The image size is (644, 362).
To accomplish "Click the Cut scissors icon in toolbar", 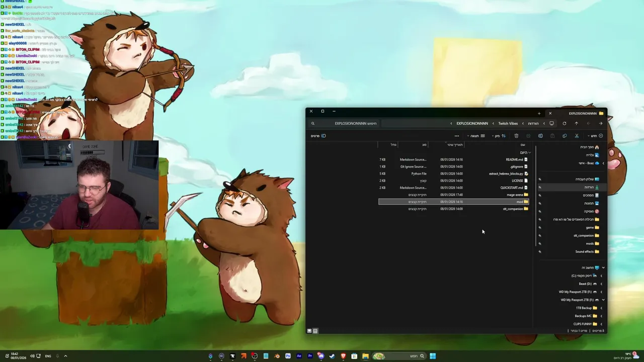I will coord(577,136).
